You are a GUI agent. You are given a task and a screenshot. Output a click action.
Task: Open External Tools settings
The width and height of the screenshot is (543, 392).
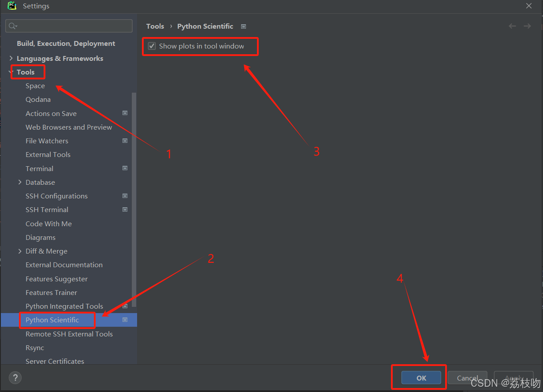click(48, 154)
